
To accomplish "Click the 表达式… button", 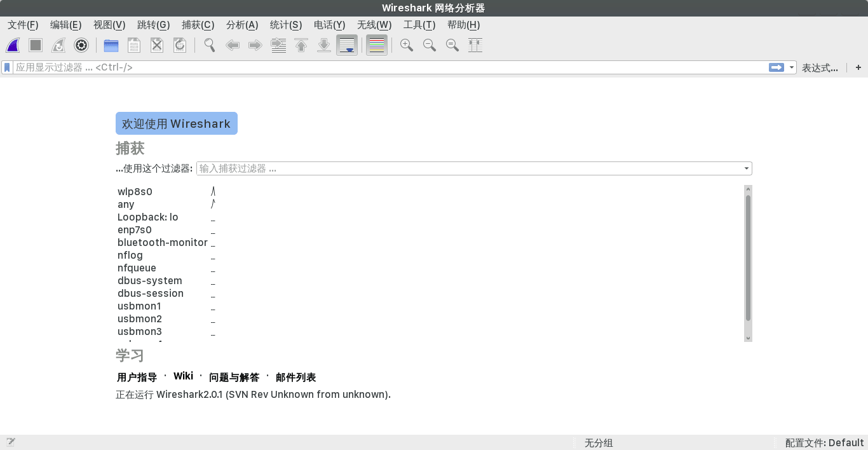I will pos(820,67).
